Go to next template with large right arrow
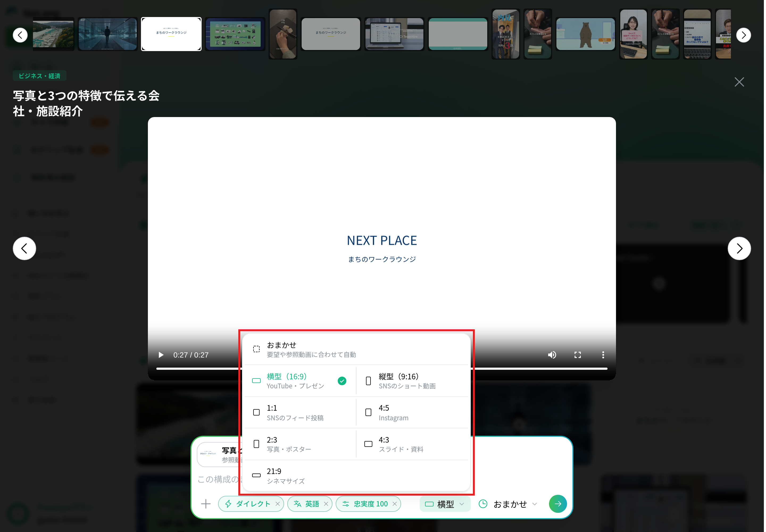The height and width of the screenshot is (532, 766). pyautogui.click(x=739, y=248)
